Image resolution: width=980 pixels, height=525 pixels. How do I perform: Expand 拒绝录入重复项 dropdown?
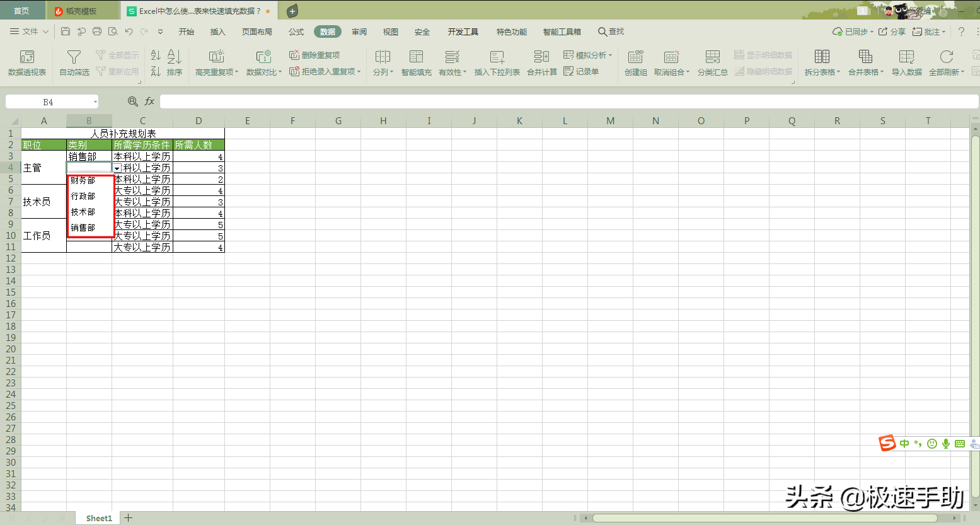(359, 71)
